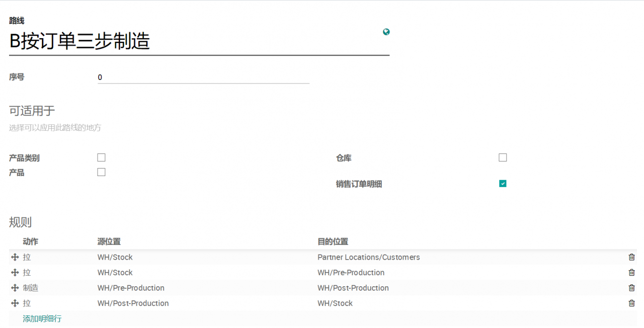Screen dimensions: 644x328
Task: Click the 目的位置 column header
Action: coord(333,241)
